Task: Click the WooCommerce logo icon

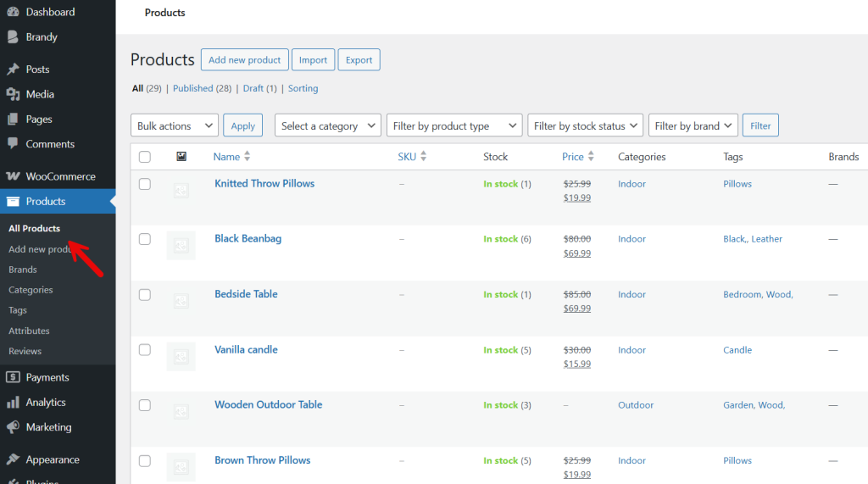Action: pos(13,176)
